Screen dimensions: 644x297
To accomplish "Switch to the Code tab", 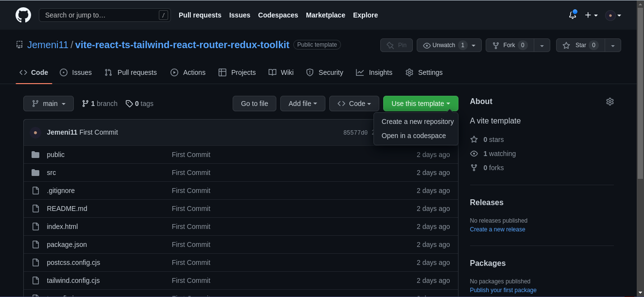I will tap(34, 72).
